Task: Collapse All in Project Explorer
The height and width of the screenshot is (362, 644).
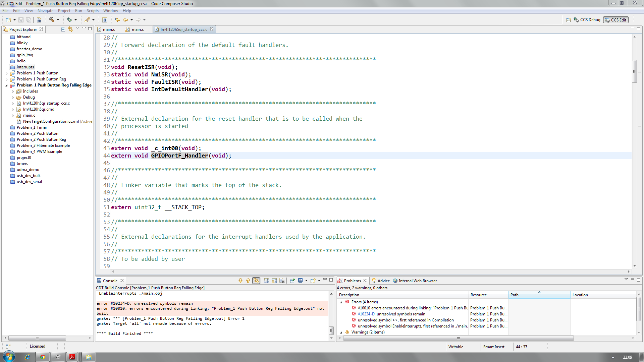Action: [63, 29]
